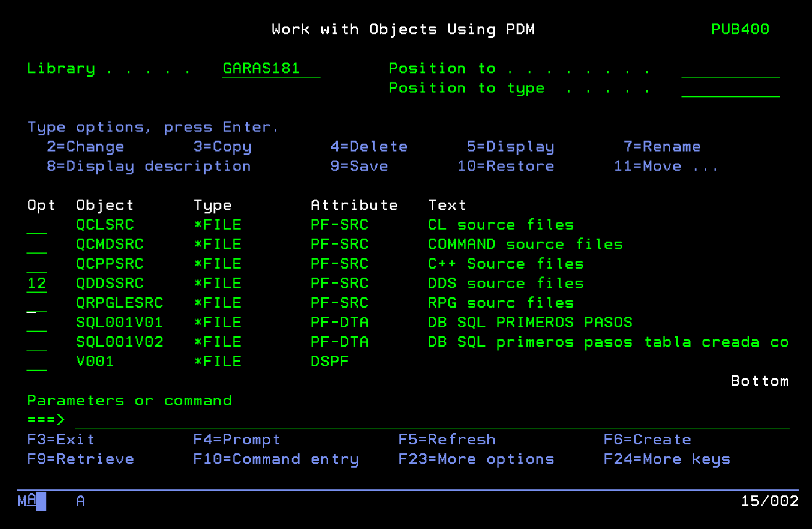Click the Library name input field

coord(271,69)
